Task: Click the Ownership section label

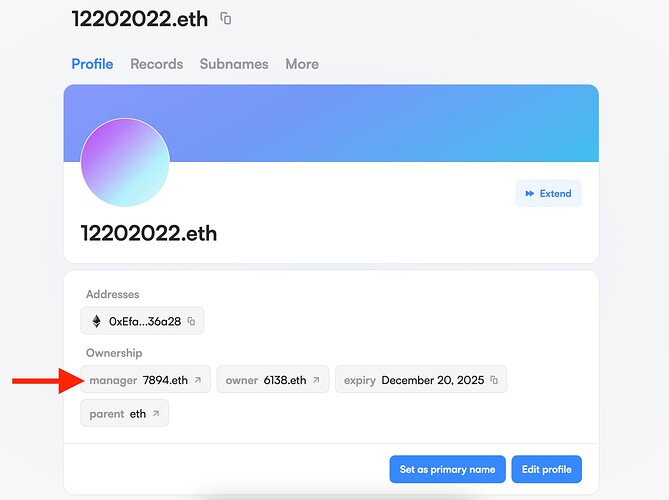Action: coord(114,353)
